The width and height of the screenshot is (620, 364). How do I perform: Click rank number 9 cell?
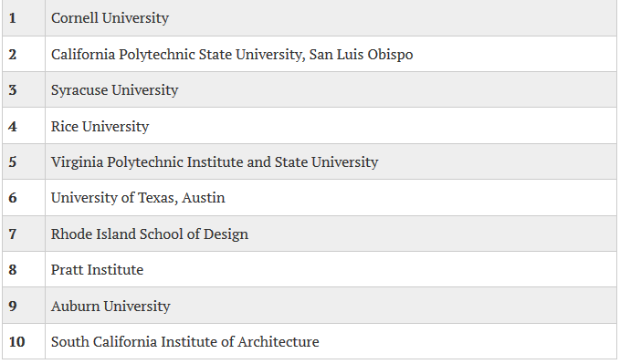(24, 305)
